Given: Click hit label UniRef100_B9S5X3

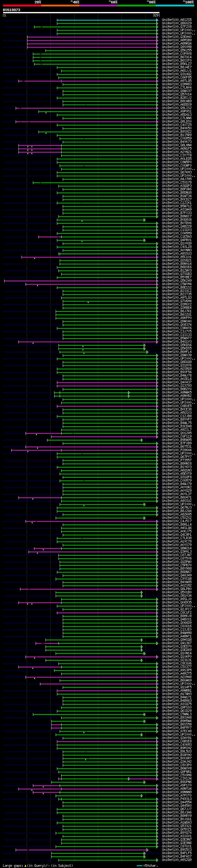Looking at the screenshot, I should [x=177, y=850].
